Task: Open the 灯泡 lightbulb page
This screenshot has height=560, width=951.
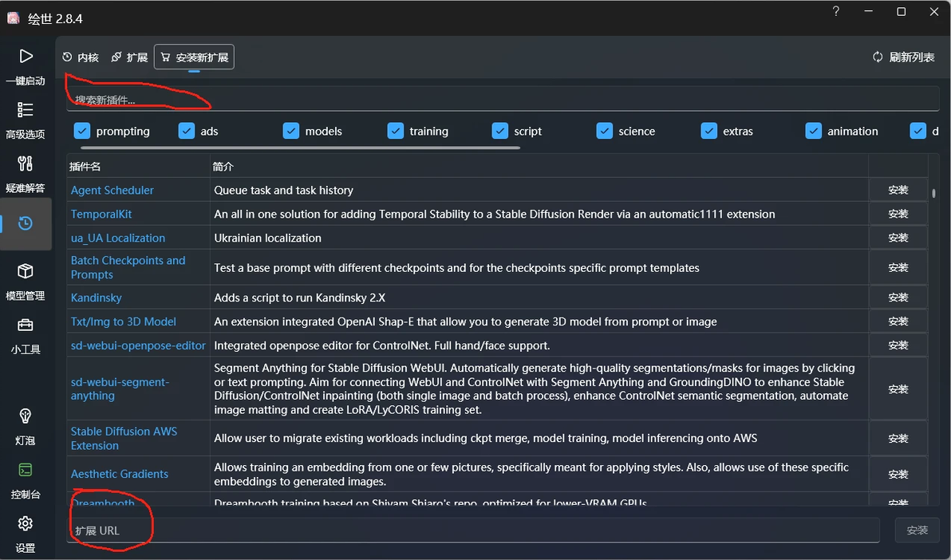Action: point(26,427)
